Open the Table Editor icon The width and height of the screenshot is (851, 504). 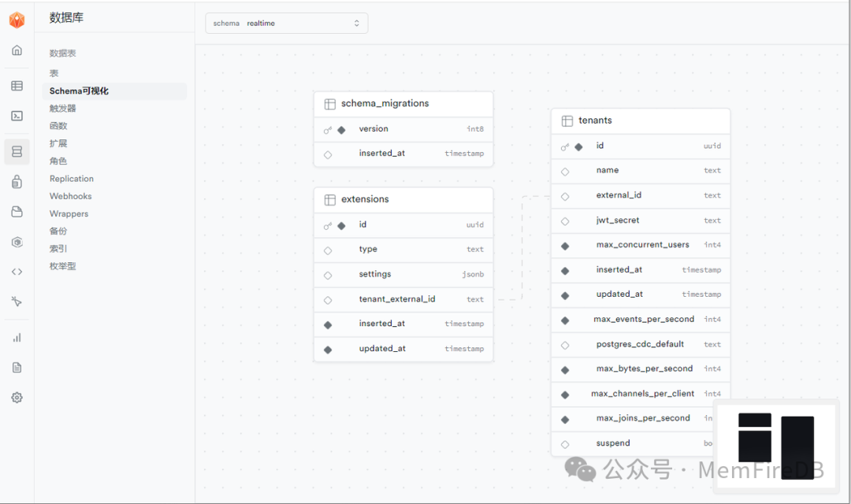(x=17, y=86)
